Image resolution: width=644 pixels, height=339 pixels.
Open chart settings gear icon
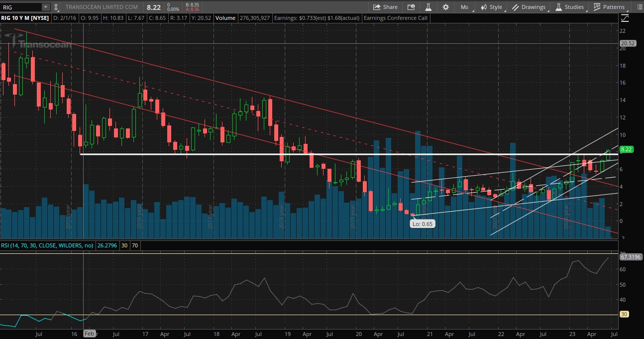coord(445,7)
